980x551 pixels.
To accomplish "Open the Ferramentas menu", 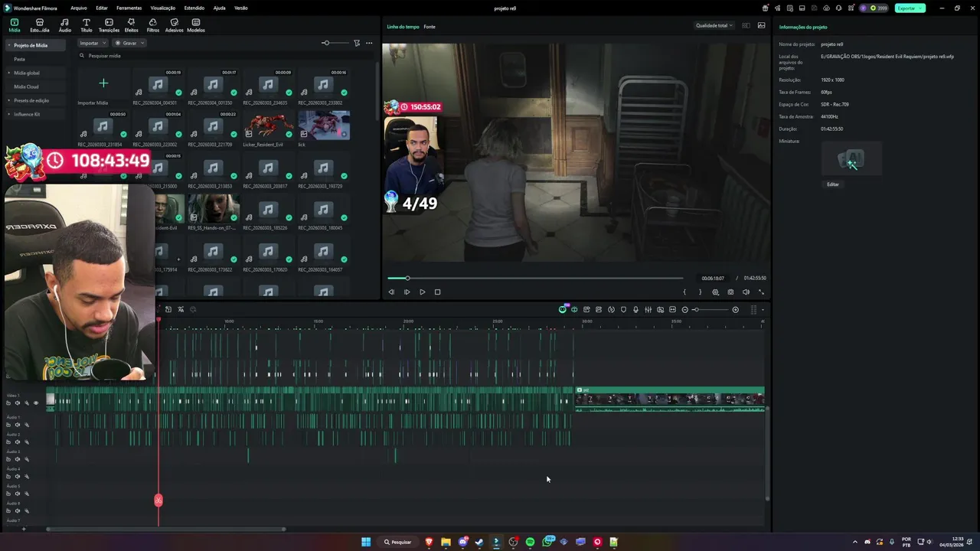I will coord(129,8).
